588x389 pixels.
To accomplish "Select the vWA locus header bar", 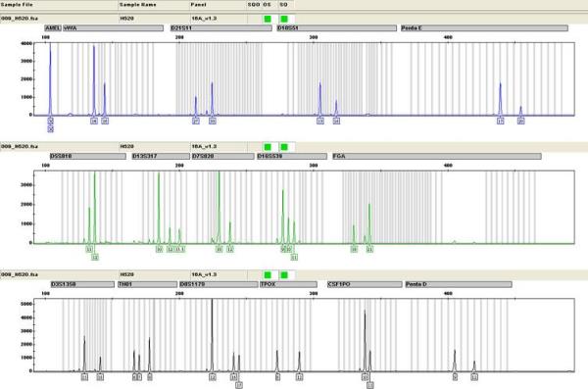I will click(x=114, y=28).
